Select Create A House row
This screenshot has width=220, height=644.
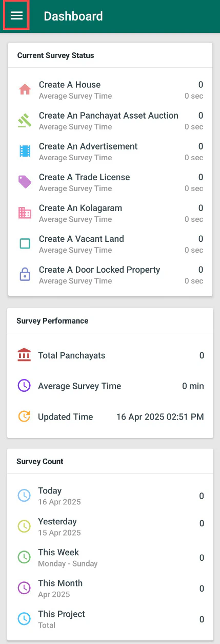click(110, 90)
